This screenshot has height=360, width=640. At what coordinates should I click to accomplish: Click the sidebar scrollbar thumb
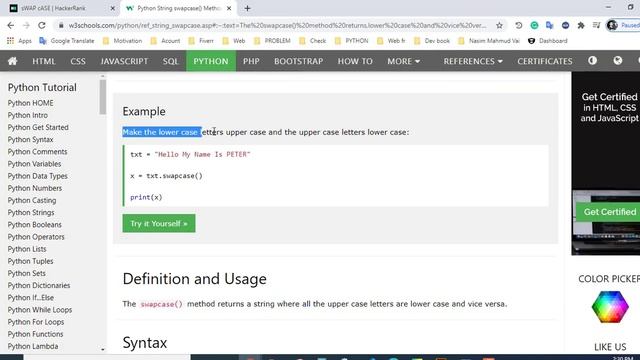pos(102,97)
